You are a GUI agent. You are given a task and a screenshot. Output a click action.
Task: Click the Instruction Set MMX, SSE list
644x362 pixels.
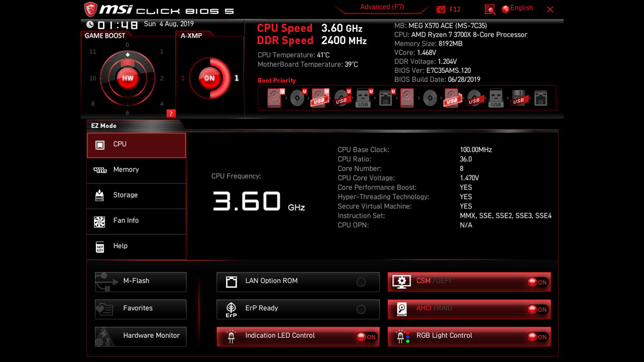click(x=506, y=216)
